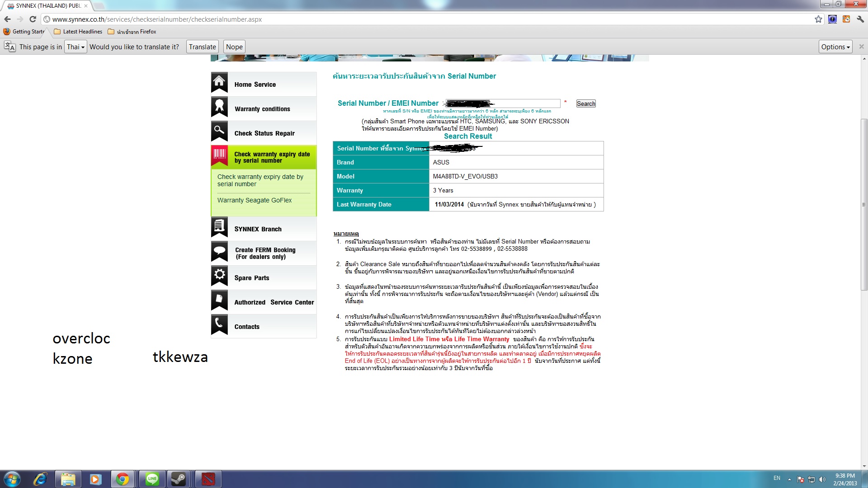This screenshot has width=868, height=488.
Task: Bookmark page with the star icon
Action: click(818, 19)
